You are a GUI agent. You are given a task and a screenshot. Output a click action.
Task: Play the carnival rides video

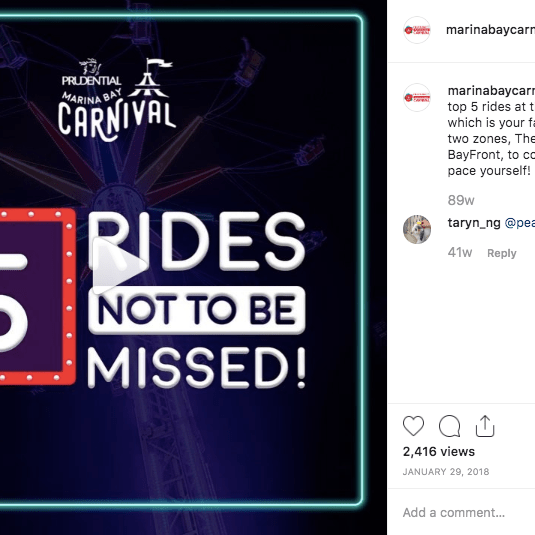pyautogui.click(x=119, y=265)
